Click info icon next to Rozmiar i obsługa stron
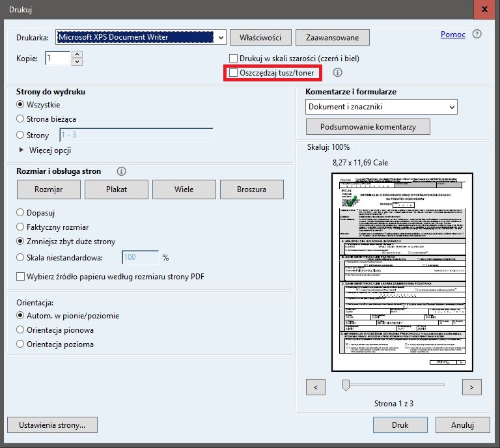Image resolution: width=500 pixels, height=448 pixels. click(121, 171)
